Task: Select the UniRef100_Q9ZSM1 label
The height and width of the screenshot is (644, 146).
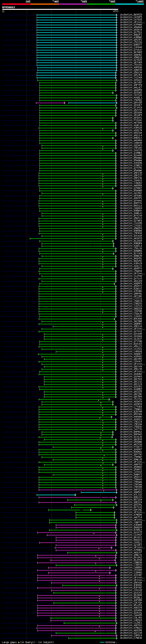Action: (131, 504)
